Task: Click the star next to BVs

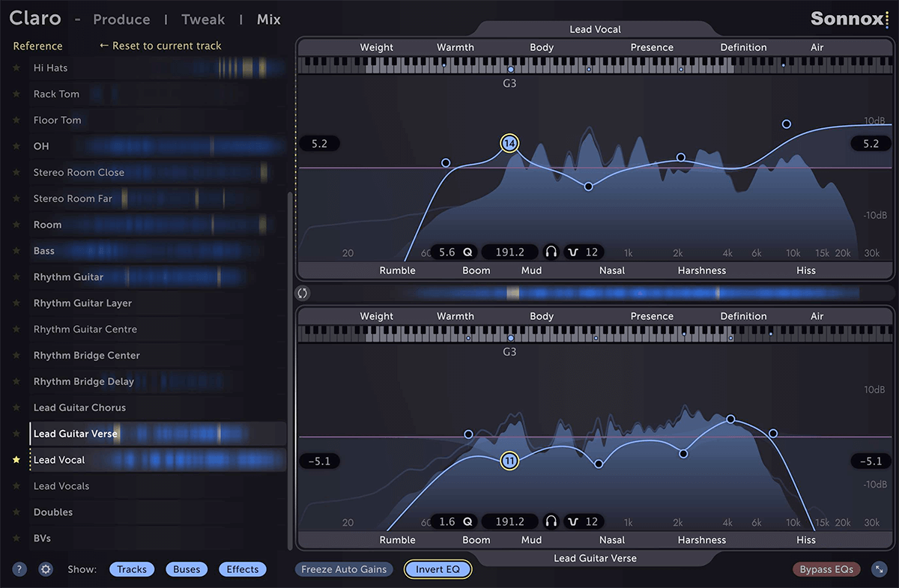Action: click(16, 539)
